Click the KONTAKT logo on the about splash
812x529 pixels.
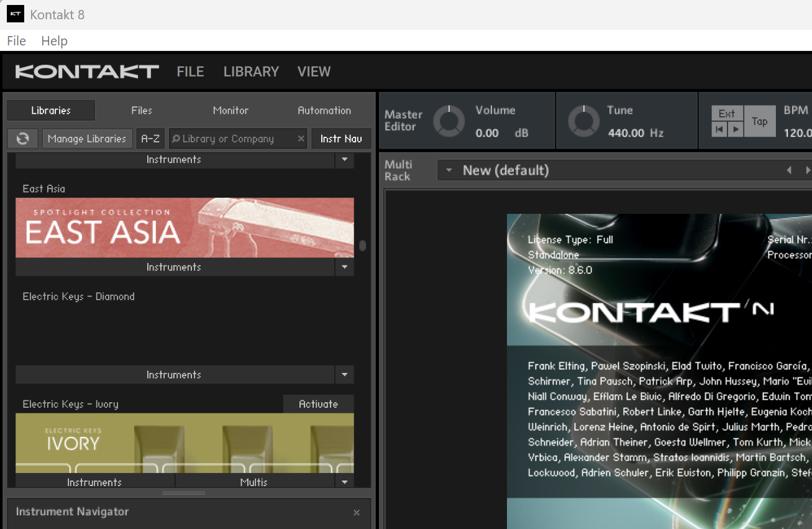point(650,313)
